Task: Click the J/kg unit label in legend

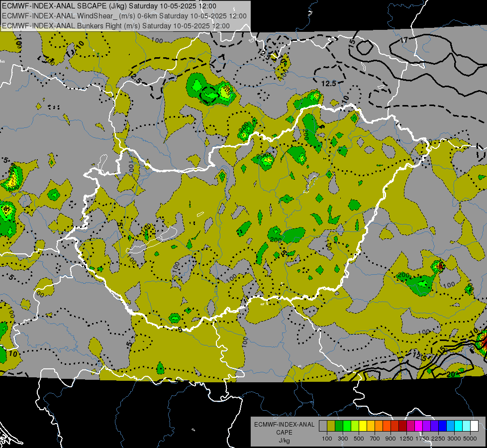Action: click(x=284, y=441)
